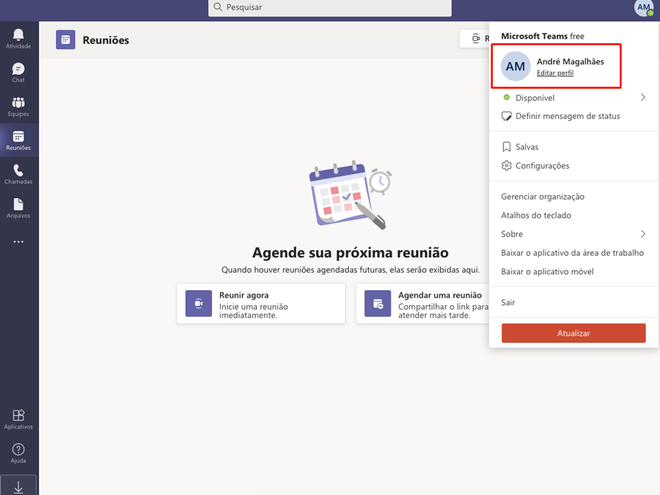Click the green Disponível status dot
Image resolution: width=660 pixels, height=495 pixels.
coord(506,97)
